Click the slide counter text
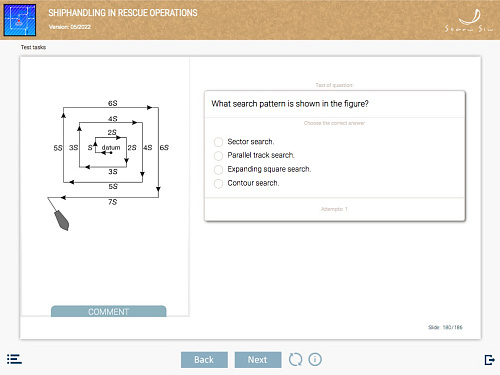This screenshot has width=500, height=375. [x=445, y=327]
